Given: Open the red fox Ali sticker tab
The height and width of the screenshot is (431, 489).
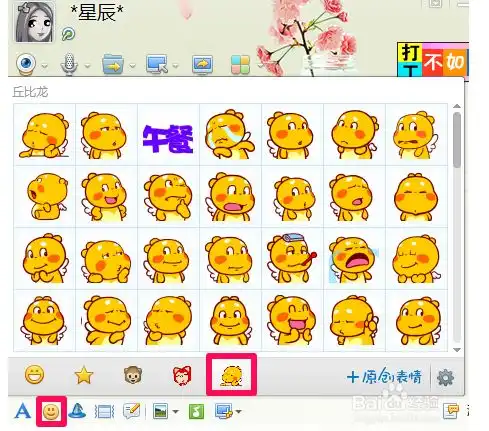Looking at the screenshot, I should click(x=182, y=376).
